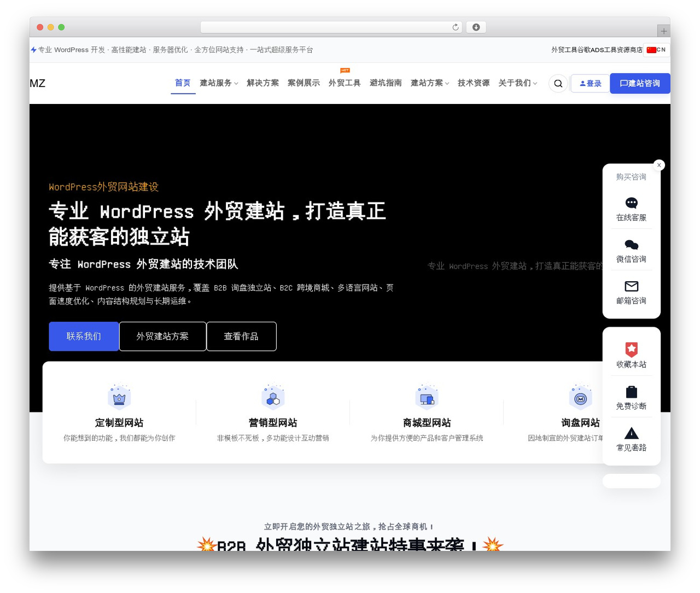The image size is (700, 593).
Task: Click the 联系我们 hero button
Action: click(x=84, y=336)
